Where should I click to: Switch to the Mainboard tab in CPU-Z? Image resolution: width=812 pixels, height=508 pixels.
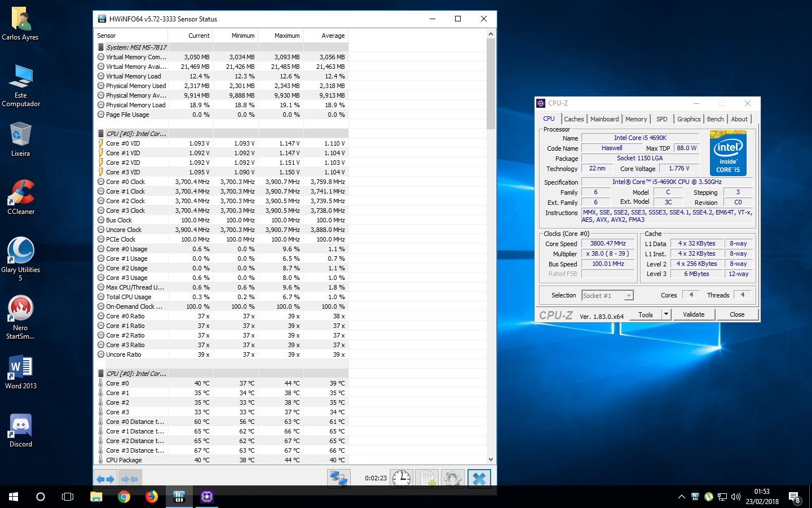pyautogui.click(x=604, y=119)
